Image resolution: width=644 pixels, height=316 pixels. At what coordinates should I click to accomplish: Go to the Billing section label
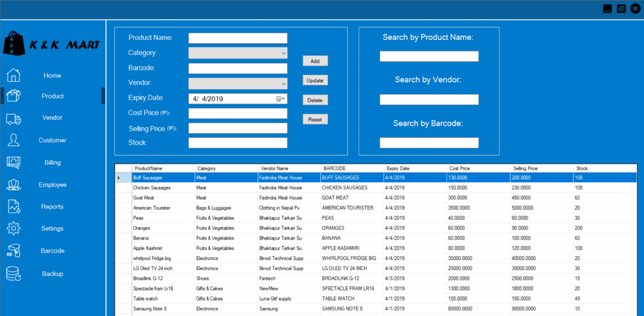tap(52, 163)
